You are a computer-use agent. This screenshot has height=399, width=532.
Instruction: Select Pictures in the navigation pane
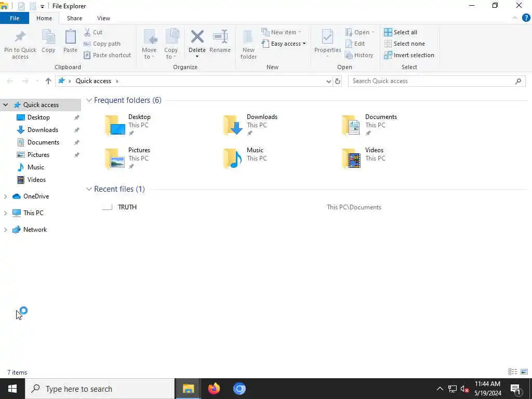[x=38, y=155]
